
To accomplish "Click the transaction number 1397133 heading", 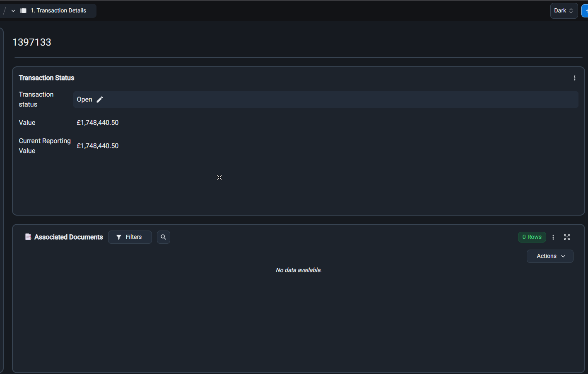I will 32,42.
